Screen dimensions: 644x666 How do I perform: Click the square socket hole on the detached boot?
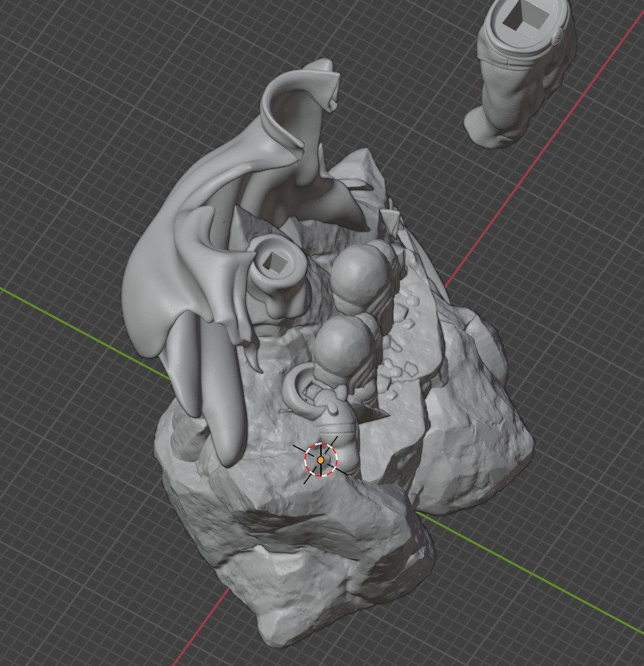pos(525,16)
